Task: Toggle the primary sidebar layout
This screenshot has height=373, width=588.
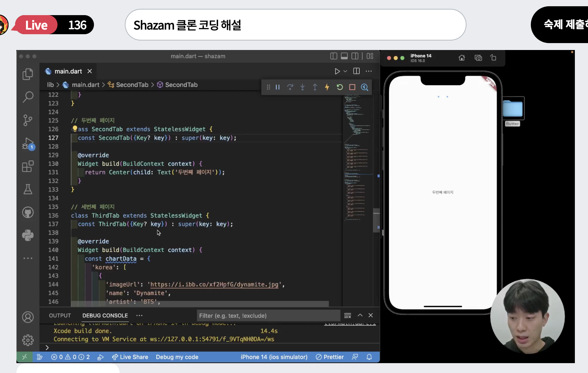Action: 334,56
